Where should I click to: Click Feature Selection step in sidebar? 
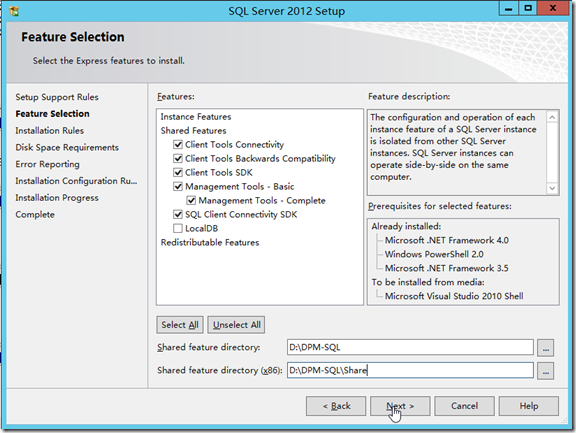click(52, 114)
